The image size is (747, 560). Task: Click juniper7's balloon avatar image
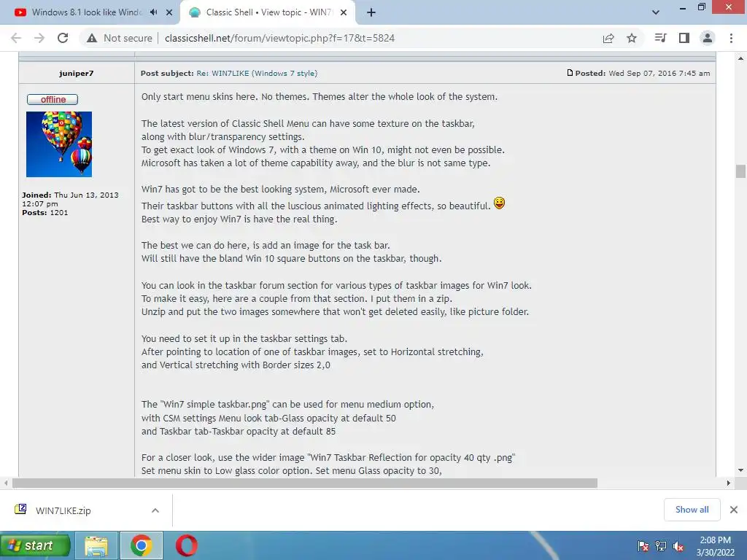tap(59, 144)
